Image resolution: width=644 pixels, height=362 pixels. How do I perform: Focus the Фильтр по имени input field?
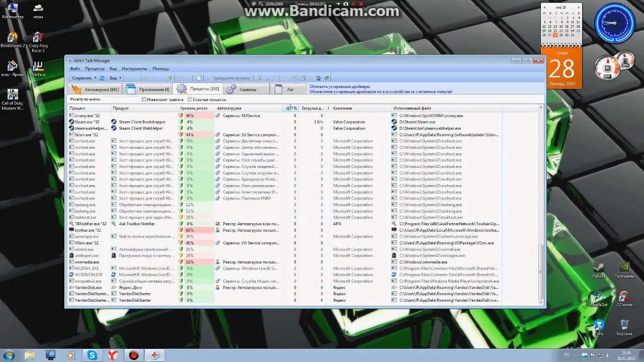click(121, 100)
